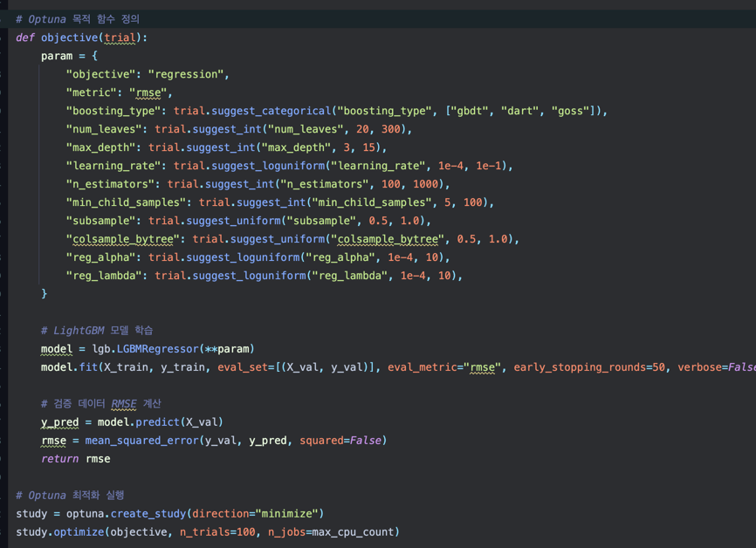Click the "trial" parameter in the def line
This screenshot has height=548, width=756.
tap(120, 38)
